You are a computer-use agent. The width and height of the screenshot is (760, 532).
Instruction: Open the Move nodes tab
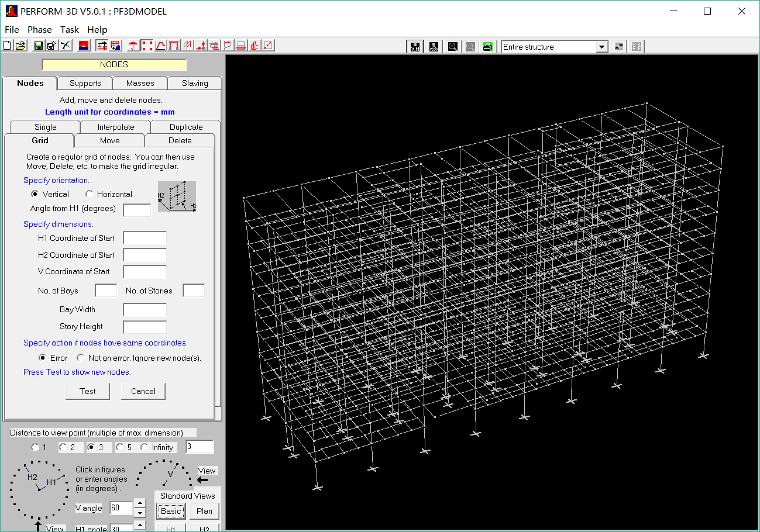pos(110,140)
